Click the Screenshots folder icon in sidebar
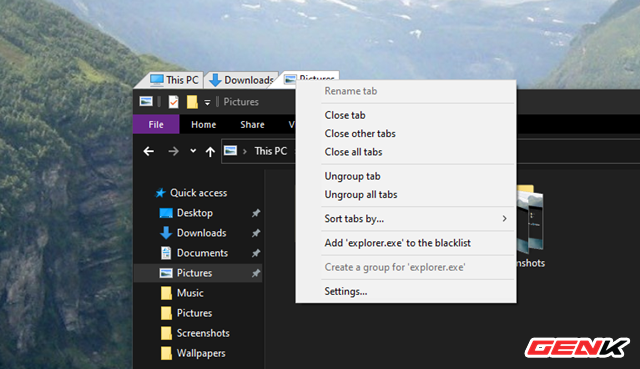 (166, 333)
